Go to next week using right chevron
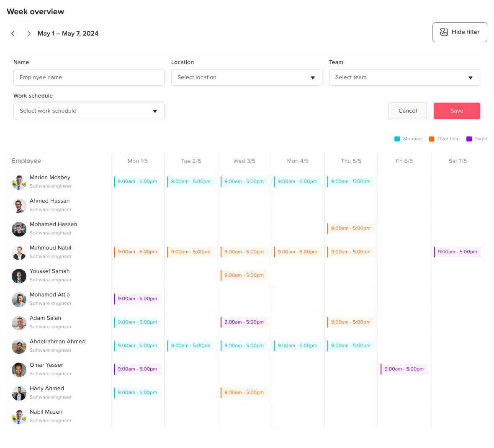Image resolution: width=494 pixels, height=448 pixels. click(x=29, y=33)
